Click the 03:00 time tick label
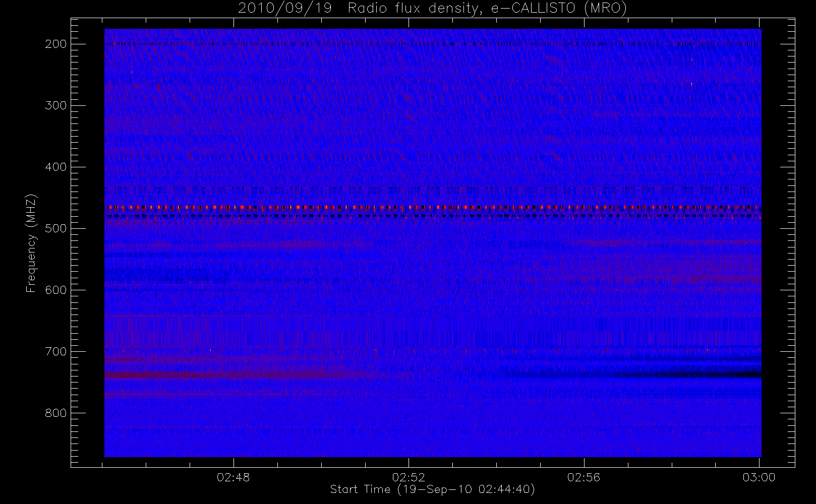816x504 pixels. point(759,477)
